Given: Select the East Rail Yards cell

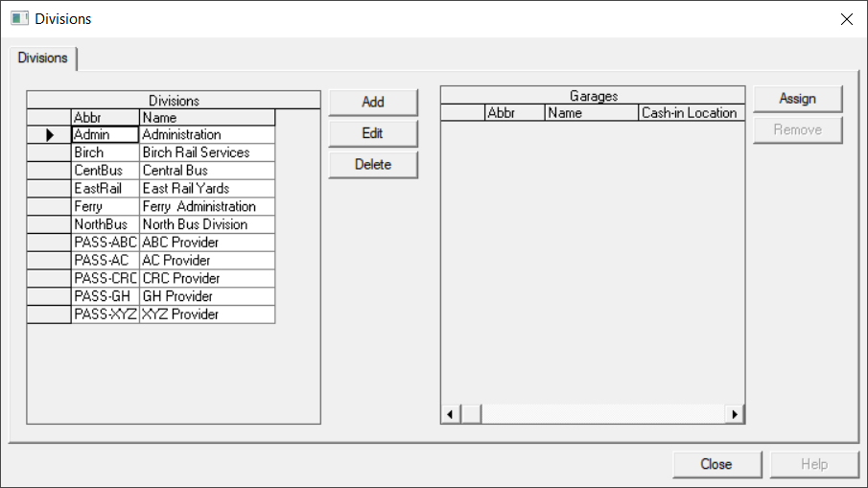Looking at the screenshot, I should click(x=207, y=188).
